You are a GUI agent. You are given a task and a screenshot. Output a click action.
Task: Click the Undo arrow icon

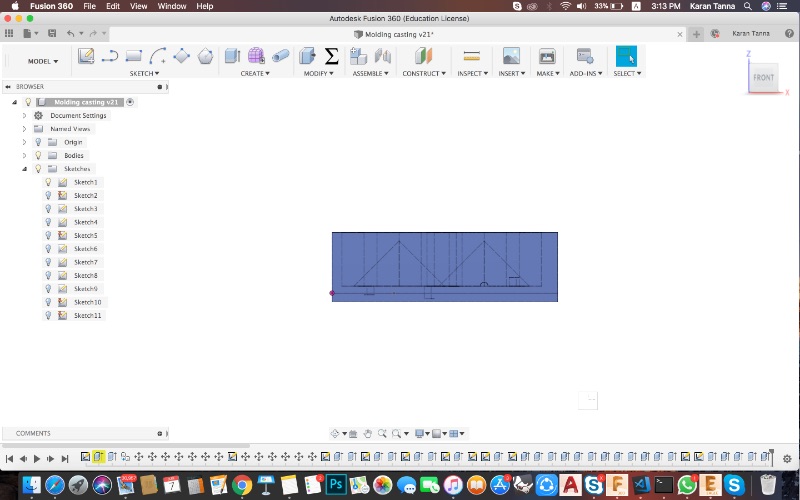click(70, 33)
